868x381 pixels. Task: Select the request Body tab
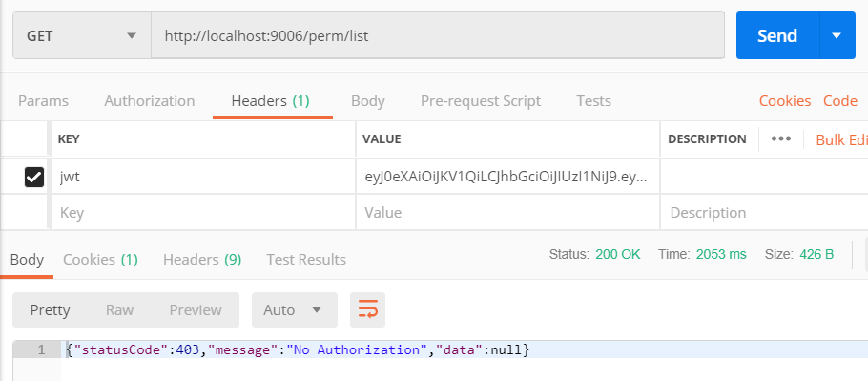click(x=368, y=101)
